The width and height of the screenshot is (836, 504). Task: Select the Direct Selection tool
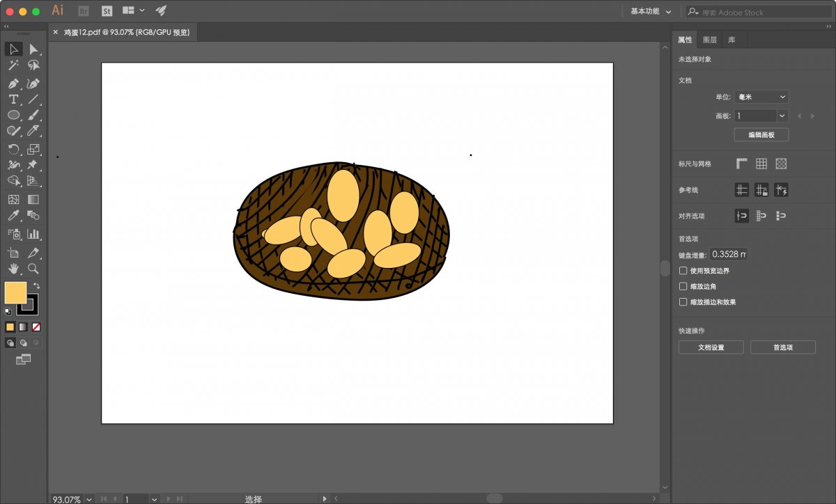tap(33, 49)
